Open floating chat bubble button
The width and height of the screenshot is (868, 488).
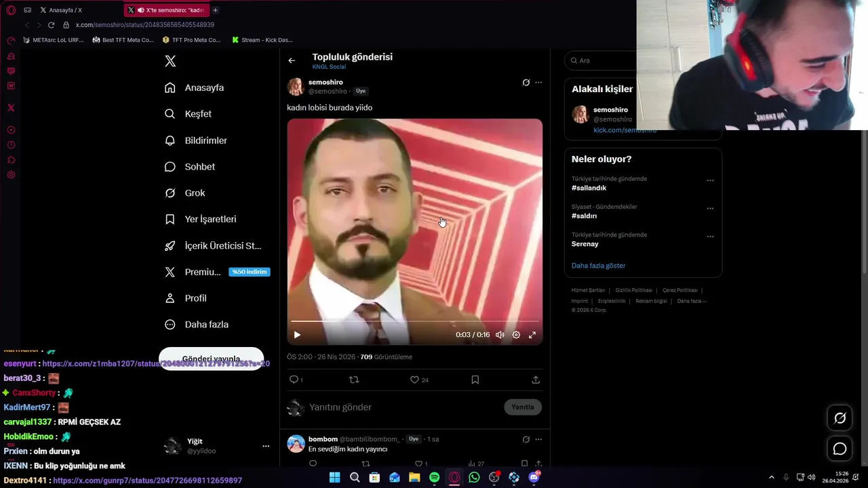coord(840,449)
